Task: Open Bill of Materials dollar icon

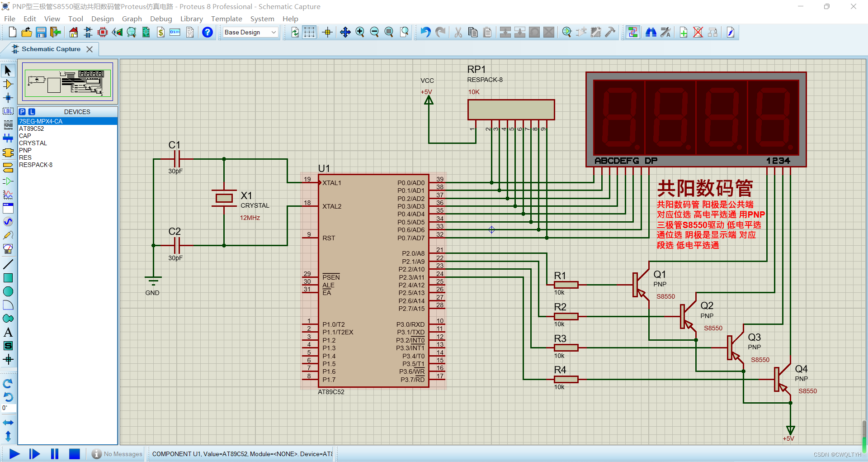Action: point(160,32)
